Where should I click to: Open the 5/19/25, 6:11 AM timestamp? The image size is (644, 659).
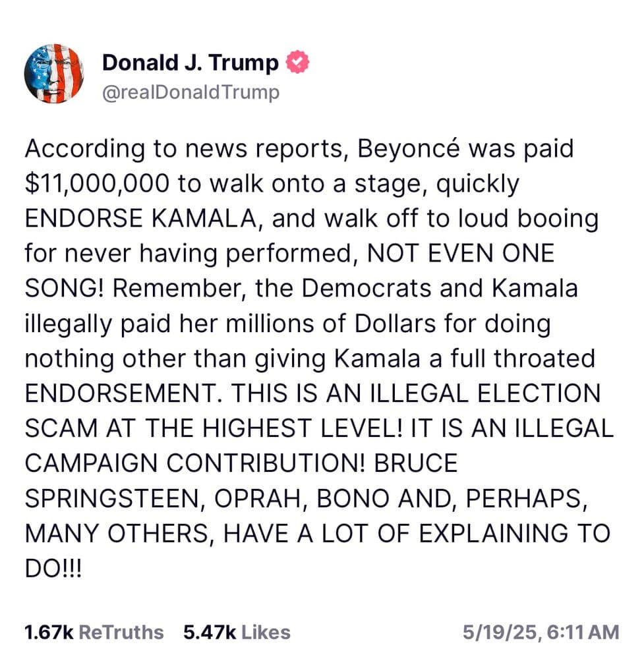click(x=541, y=632)
